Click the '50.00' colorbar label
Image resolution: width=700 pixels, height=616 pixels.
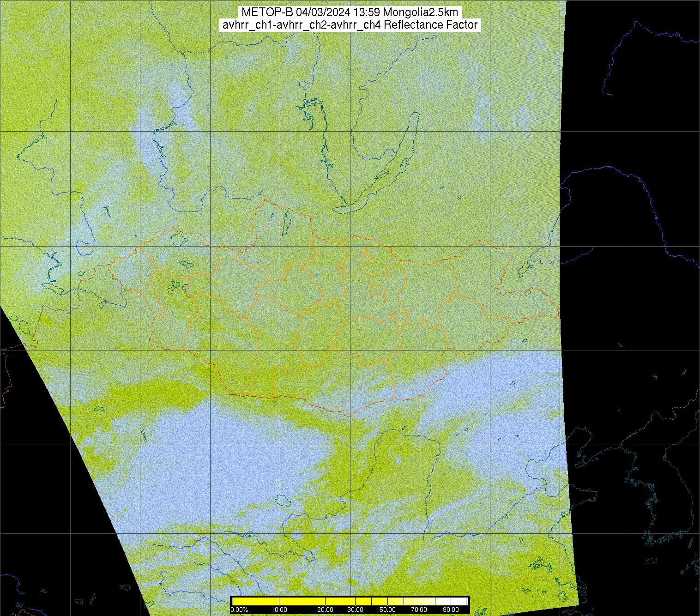388,610
